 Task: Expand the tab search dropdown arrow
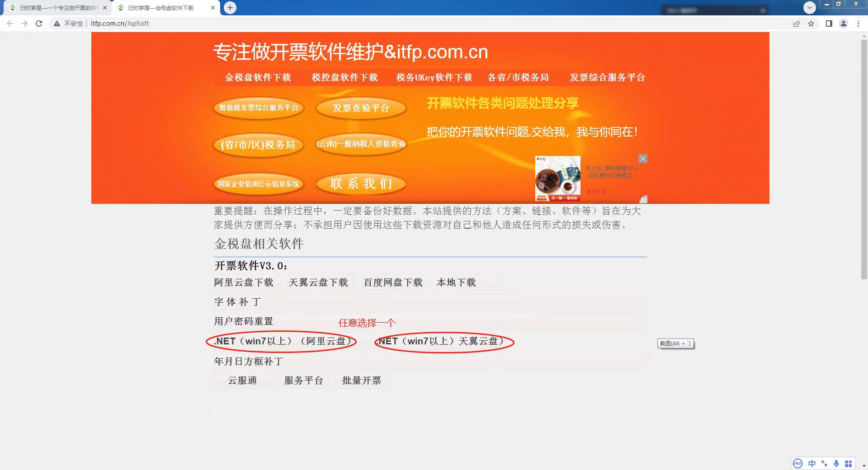pos(809,7)
